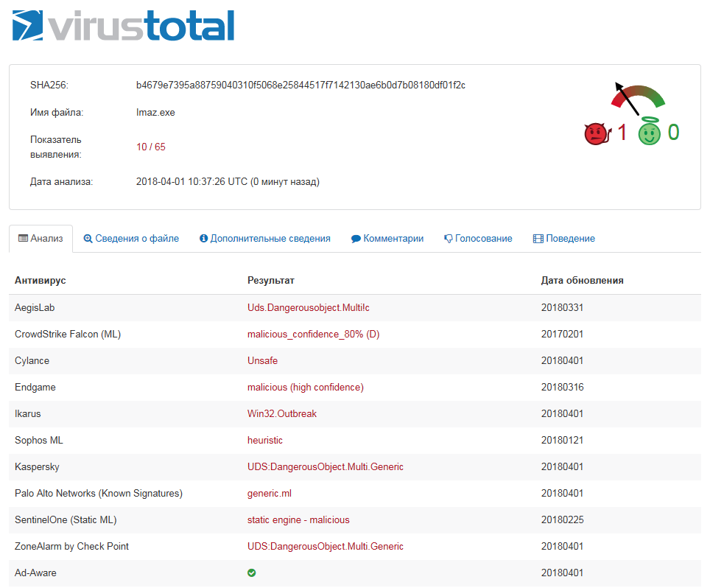The image size is (710, 588).
Task: Click the 10 / 65 detection ratio
Action: (151, 147)
